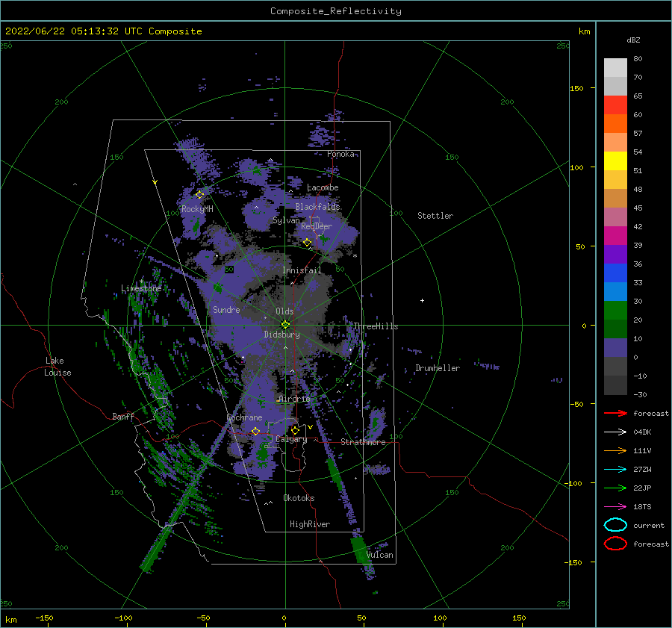672x628 pixels.
Task: Click the Sylvan label
Action: pyautogui.click(x=286, y=220)
